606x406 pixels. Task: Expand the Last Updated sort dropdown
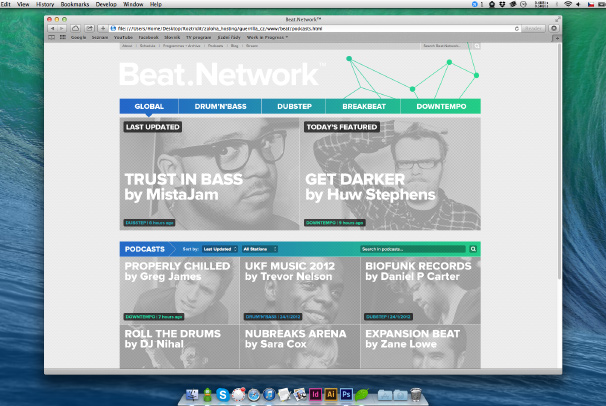pyautogui.click(x=219, y=248)
